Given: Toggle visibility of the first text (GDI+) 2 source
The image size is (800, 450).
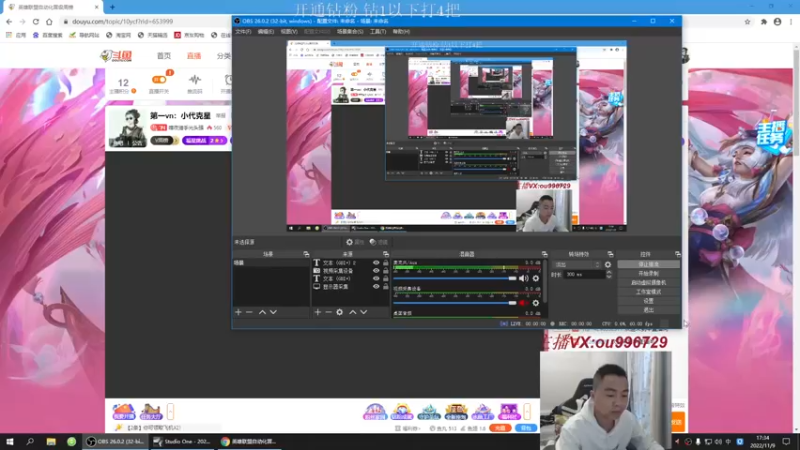Looking at the screenshot, I should [376, 263].
